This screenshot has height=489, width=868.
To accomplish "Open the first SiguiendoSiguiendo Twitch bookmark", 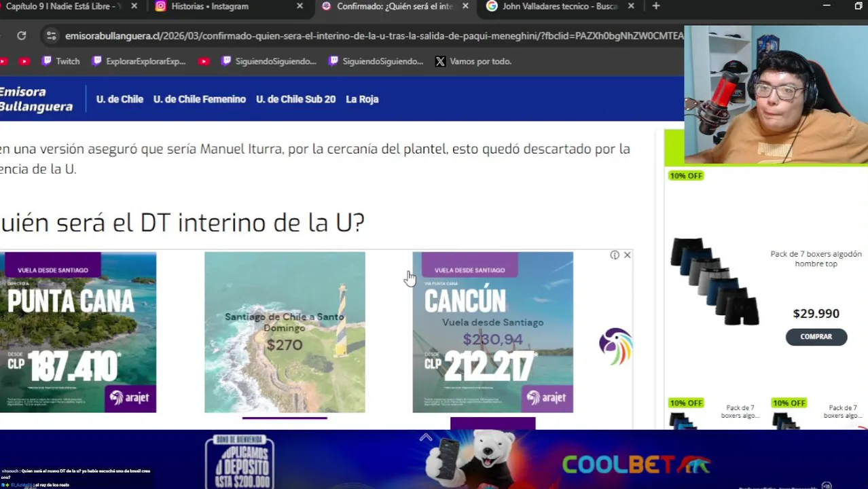I will pyautogui.click(x=269, y=61).
